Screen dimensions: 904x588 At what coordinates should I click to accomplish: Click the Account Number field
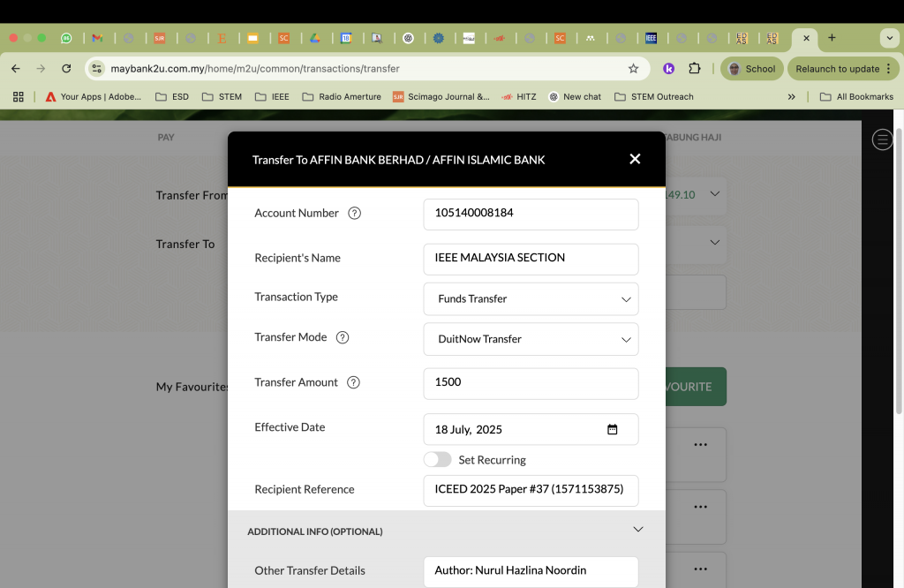[531, 214]
